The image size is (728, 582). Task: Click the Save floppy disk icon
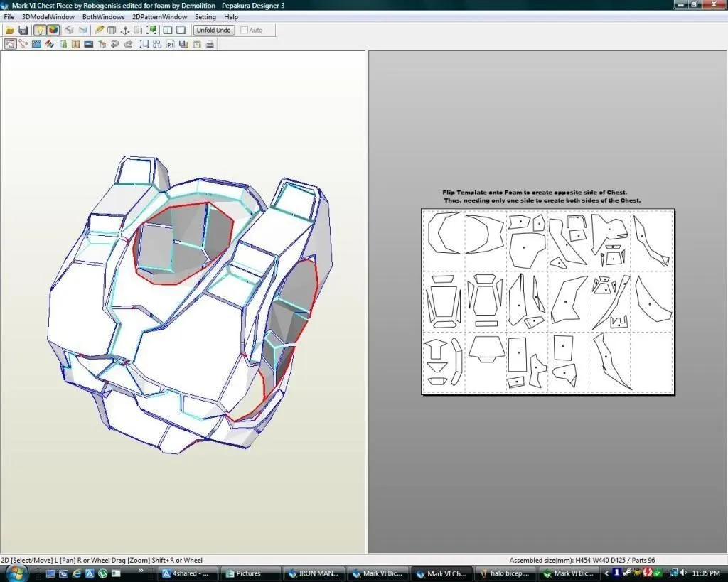[23, 31]
